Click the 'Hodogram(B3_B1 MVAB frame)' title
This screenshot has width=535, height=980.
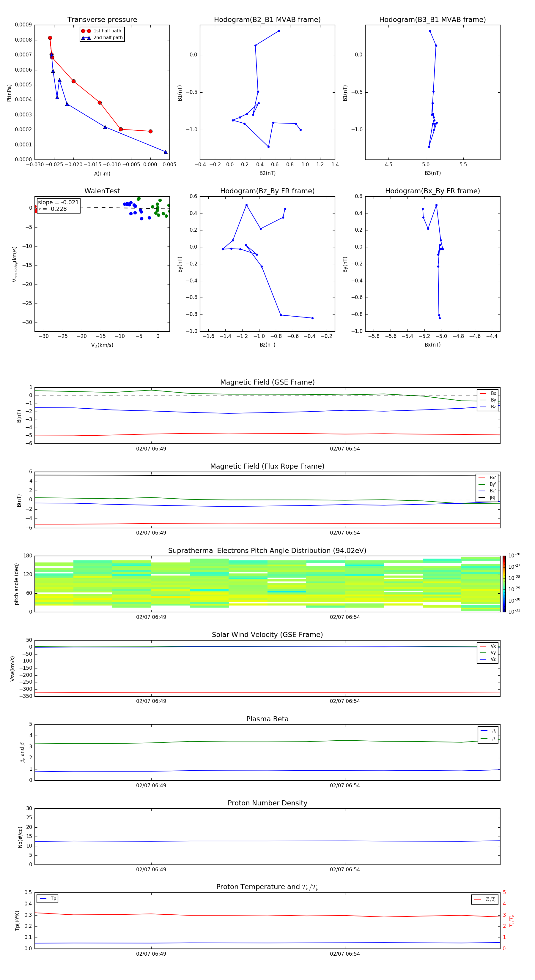(432, 20)
